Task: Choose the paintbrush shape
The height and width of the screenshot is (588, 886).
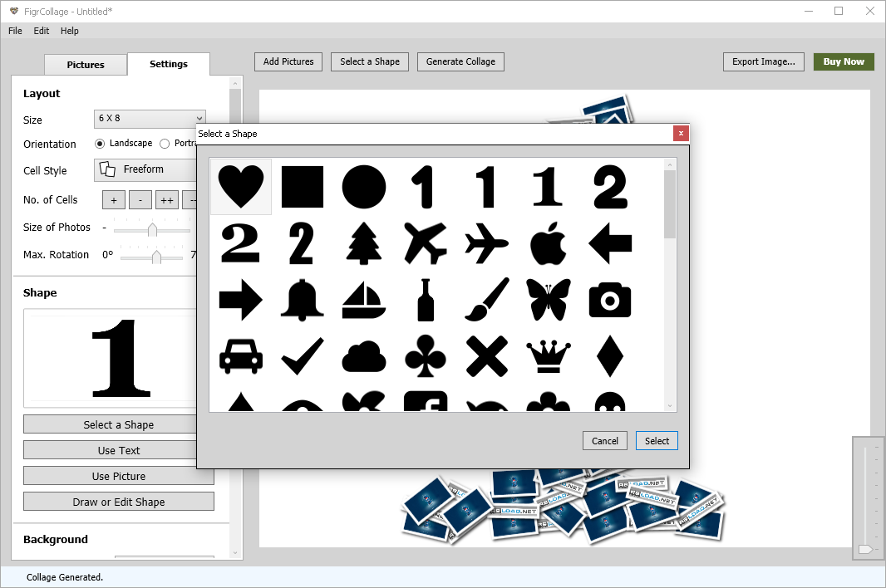Action: point(487,299)
